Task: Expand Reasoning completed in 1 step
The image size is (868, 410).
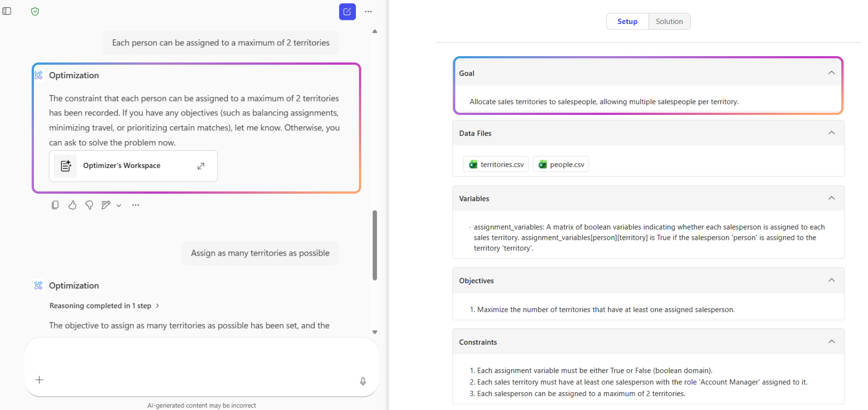Action: (104, 306)
